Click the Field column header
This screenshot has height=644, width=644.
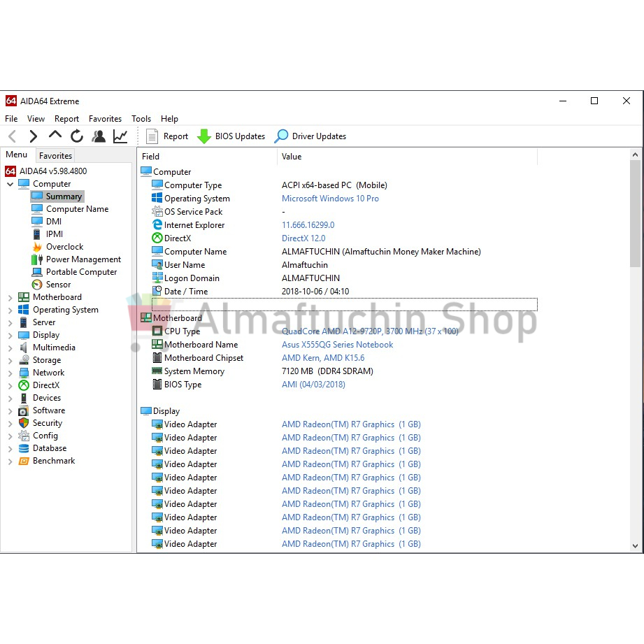208,157
